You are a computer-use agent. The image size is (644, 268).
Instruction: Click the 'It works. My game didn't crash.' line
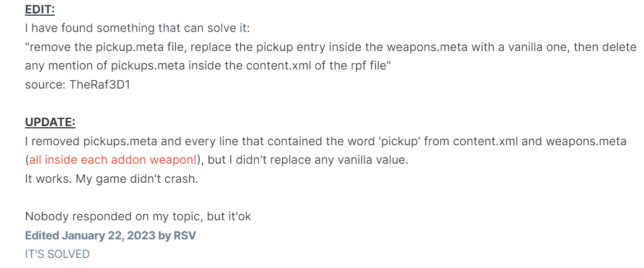coord(111,179)
